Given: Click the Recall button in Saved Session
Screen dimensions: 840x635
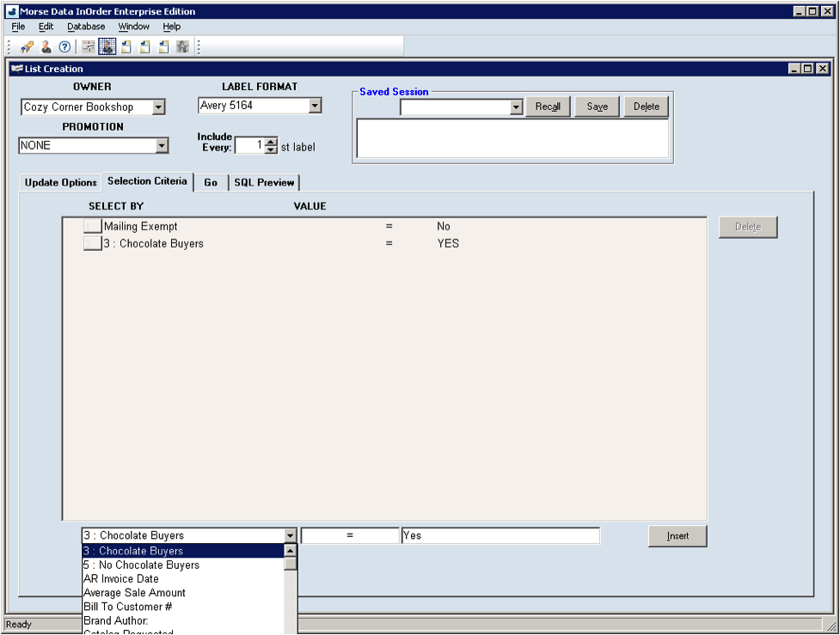Looking at the screenshot, I should (x=548, y=107).
